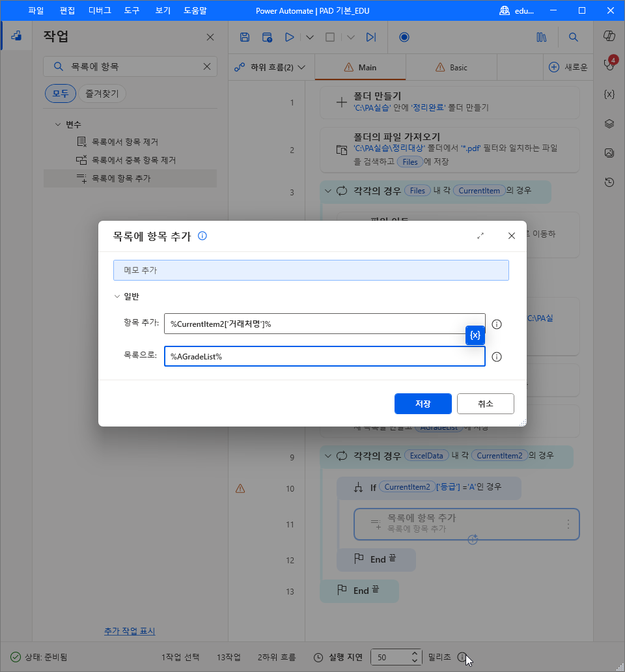Click the dialog title info icon
Viewport: 625px width, 672px height.
pos(202,236)
